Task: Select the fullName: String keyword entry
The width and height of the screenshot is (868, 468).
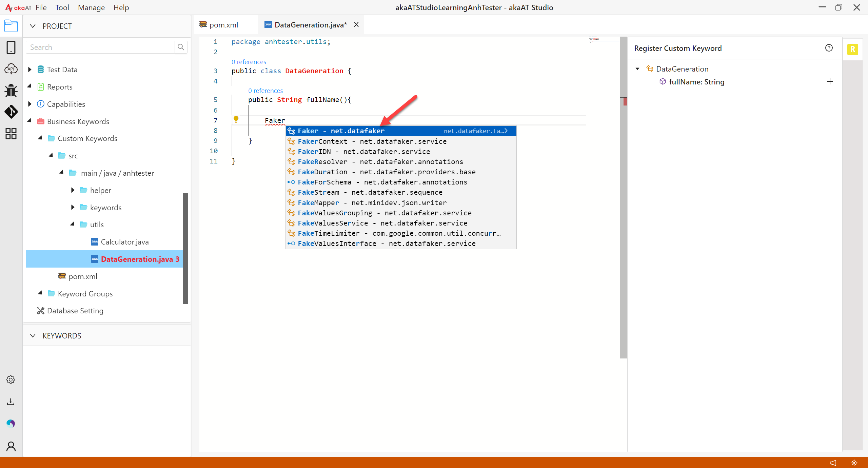Action: (x=696, y=82)
